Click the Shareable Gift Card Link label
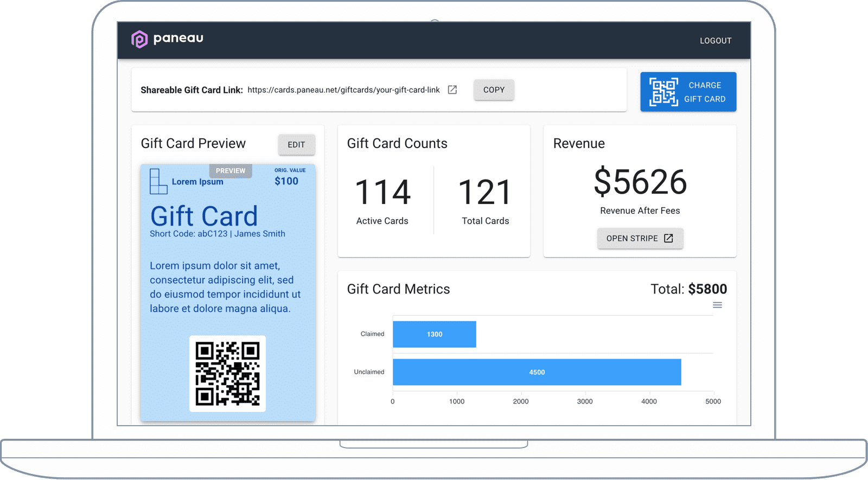 point(192,90)
